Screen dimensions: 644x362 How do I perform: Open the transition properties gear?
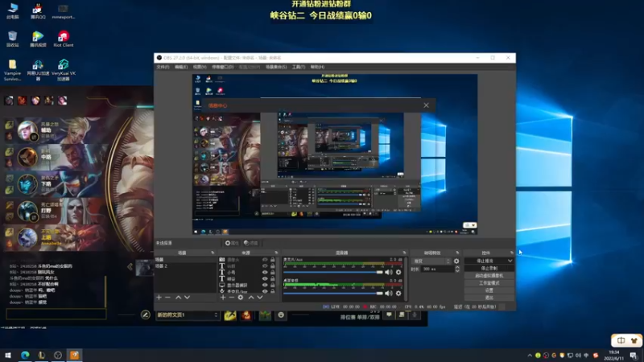tap(456, 261)
